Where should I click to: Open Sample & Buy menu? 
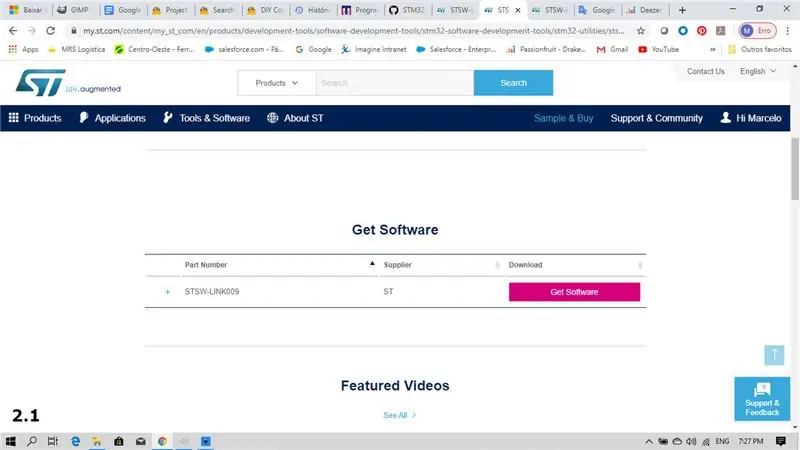(563, 118)
